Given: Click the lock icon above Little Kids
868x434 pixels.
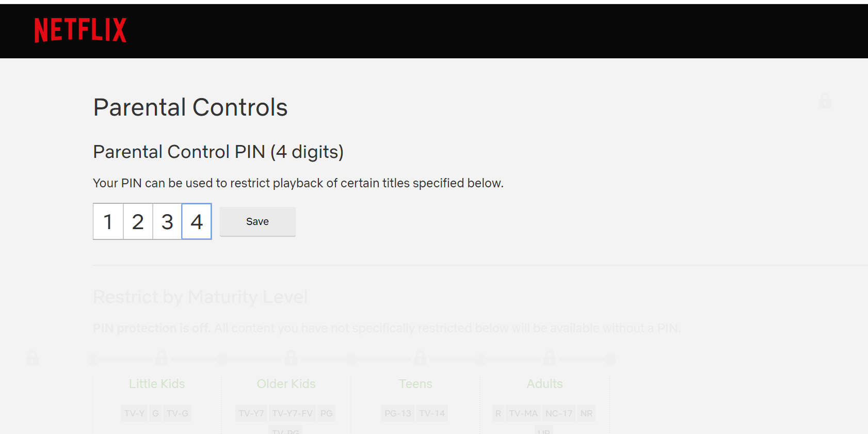Looking at the screenshot, I should tap(162, 358).
